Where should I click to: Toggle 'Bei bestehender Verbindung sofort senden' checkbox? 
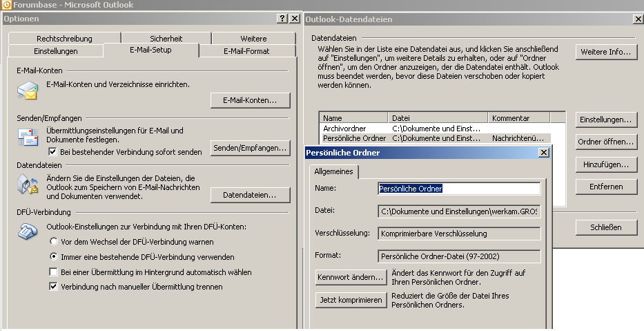(52, 152)
